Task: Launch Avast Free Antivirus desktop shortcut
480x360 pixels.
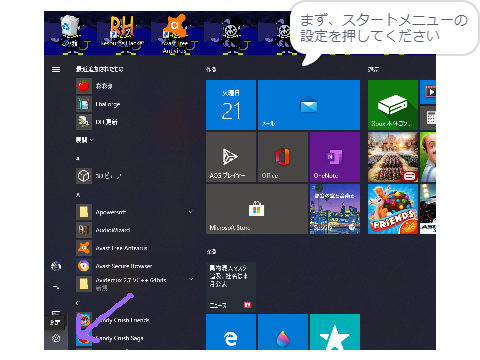Action: [174, 33]
